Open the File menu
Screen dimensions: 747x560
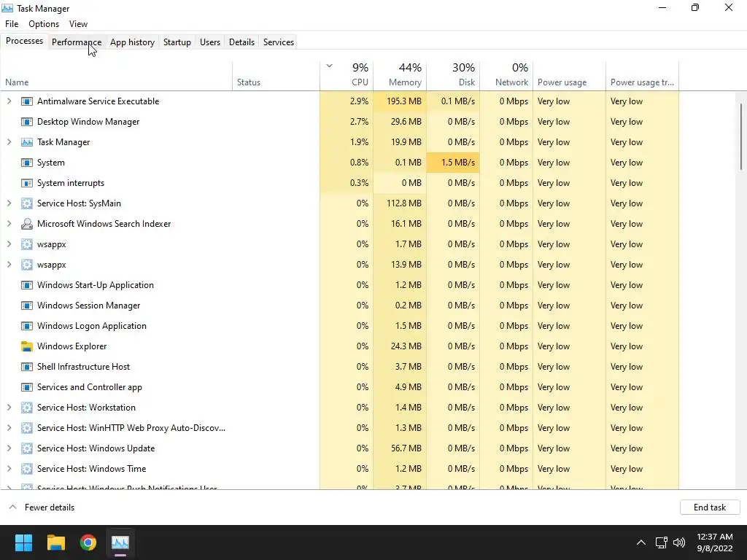point(12,24)
